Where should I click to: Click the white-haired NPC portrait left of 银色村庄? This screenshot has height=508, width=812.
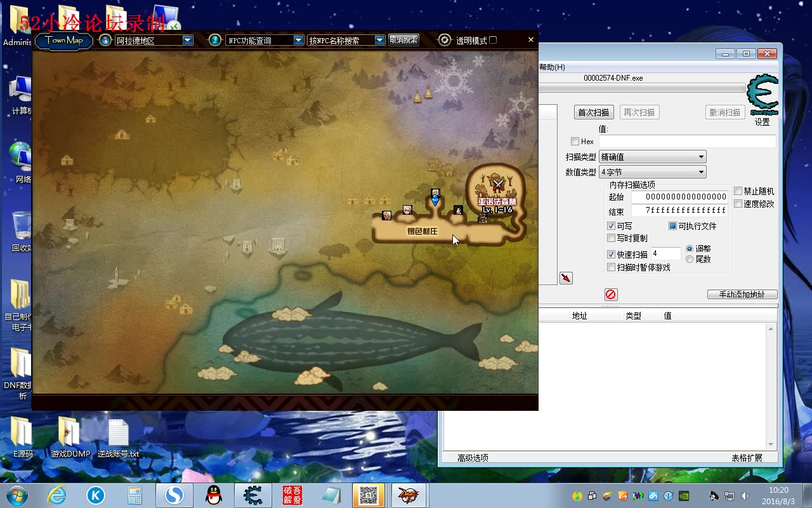386,216
